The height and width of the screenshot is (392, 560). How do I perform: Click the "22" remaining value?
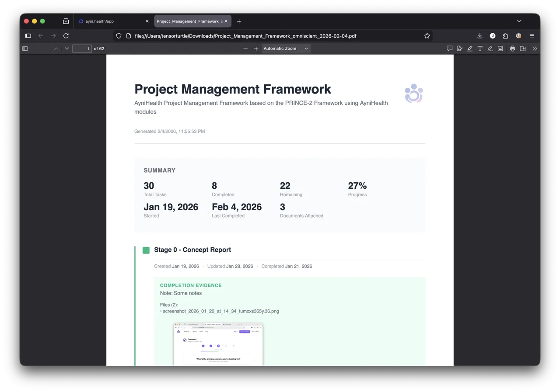pos(285,186)
